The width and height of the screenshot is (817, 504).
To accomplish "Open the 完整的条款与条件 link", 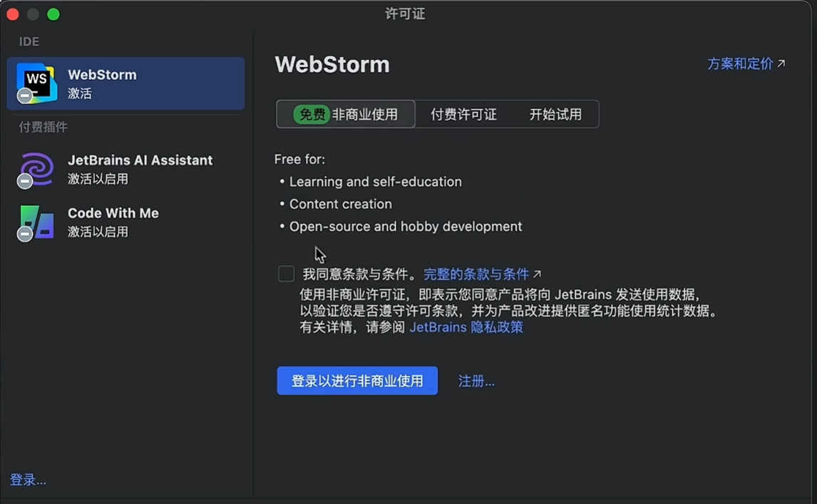I will point(476,274).
